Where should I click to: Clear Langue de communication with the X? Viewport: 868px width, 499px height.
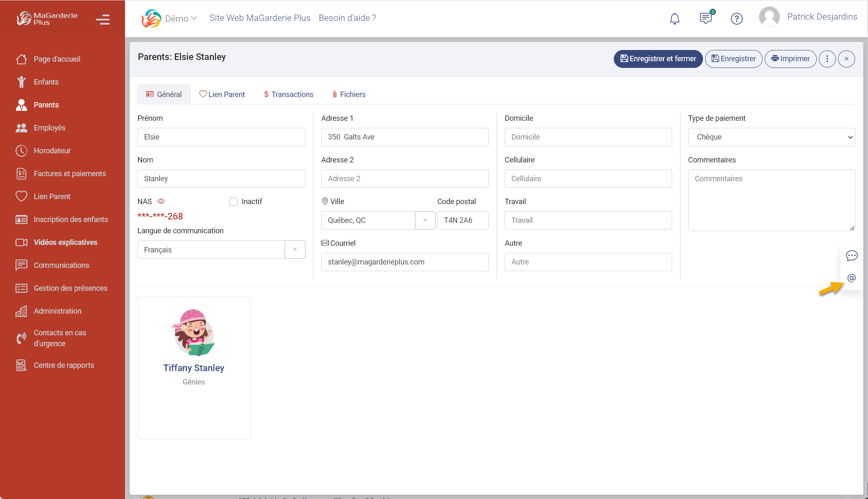click(295, 249)
